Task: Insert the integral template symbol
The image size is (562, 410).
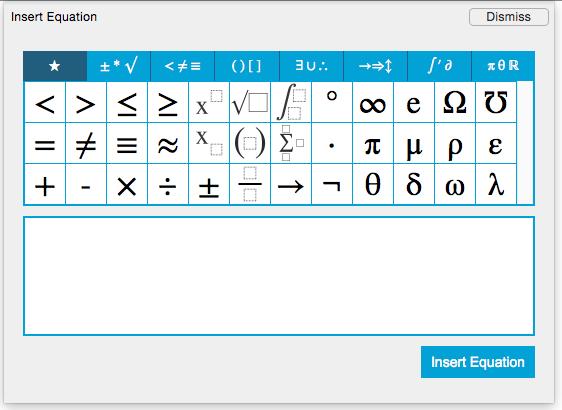Action: [x=291, y=102]
